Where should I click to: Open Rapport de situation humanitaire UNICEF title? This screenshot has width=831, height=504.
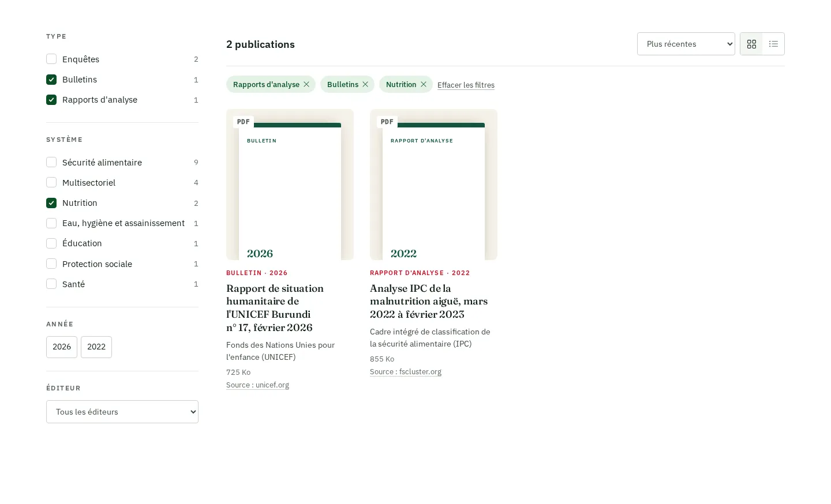point(275,308)
